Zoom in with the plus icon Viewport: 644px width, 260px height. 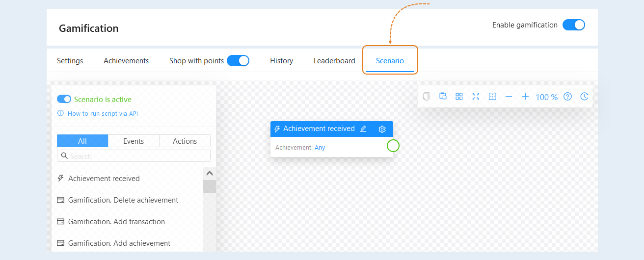click(525, 97)
